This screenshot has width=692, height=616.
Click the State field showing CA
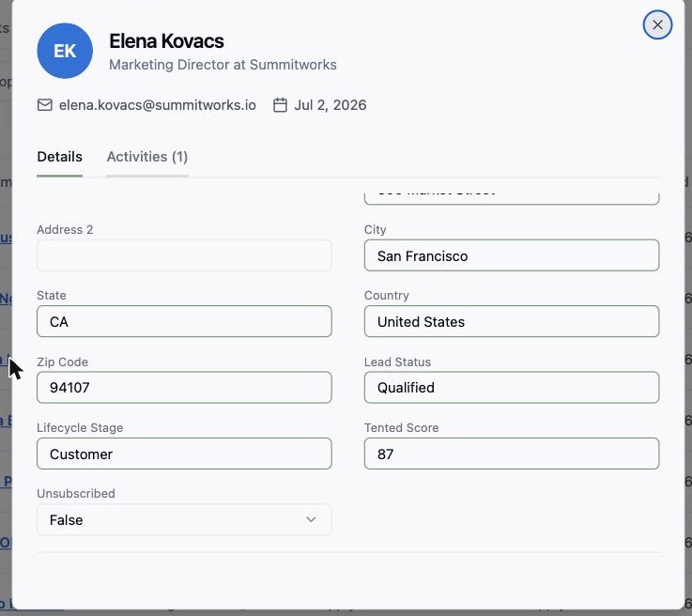(x=184, y=321)
